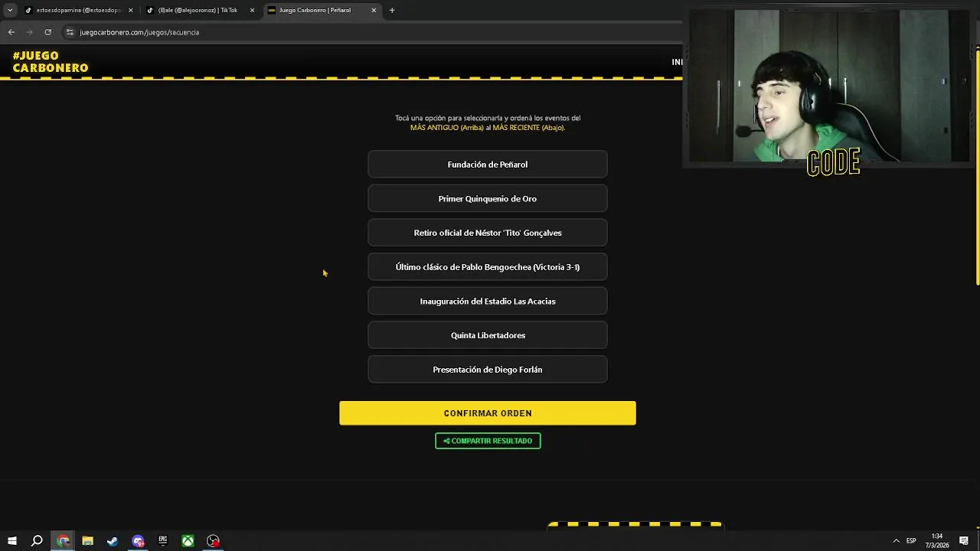Click the COMPARTIR RESULTADO button

[488, 441]
